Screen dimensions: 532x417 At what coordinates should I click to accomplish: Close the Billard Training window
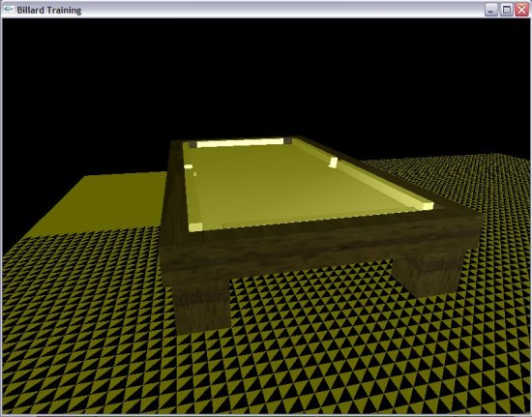click(x=521, y=10)
